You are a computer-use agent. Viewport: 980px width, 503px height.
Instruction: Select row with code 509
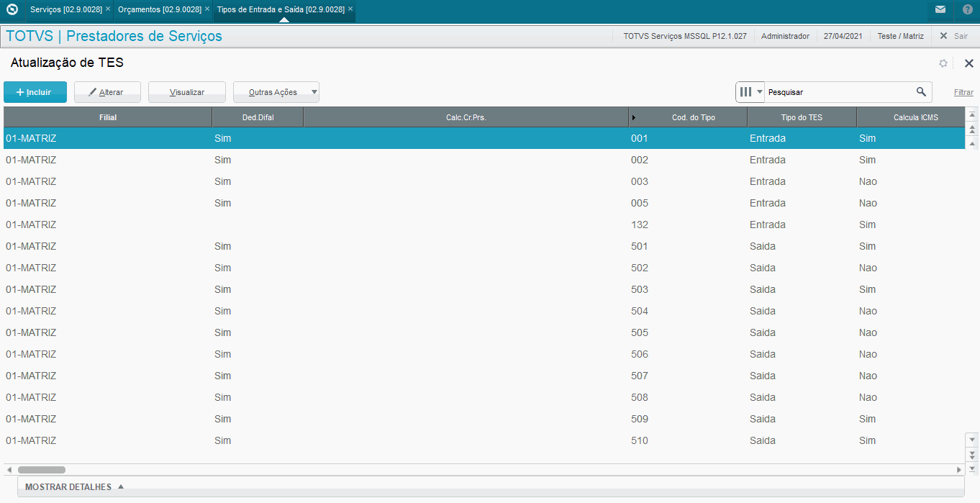[484, 419]
